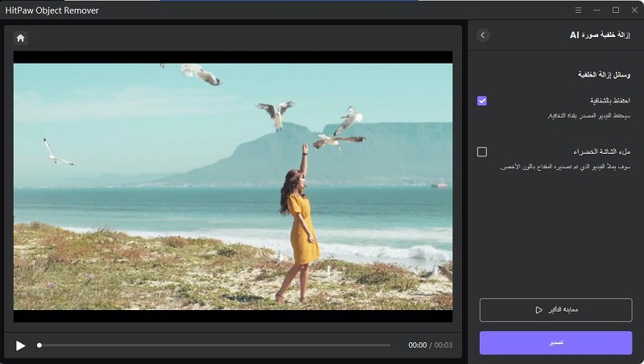Maximize the HitPaw window

pyautogui.click(x=616, y=10)
